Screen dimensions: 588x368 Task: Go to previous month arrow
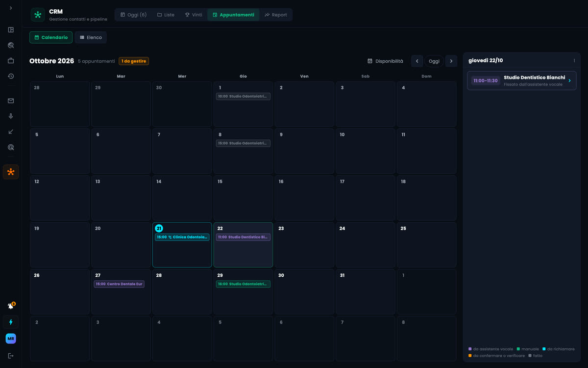coord(417,61)
